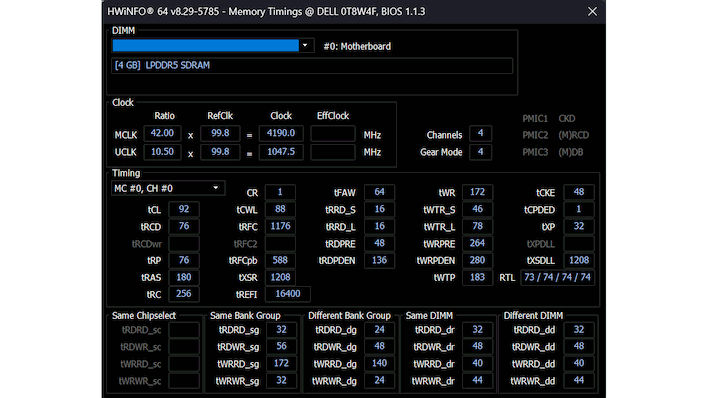Select the tRC value 256
Image resolution: width=708 pixels, height=398 pixels.
point(184,294)
